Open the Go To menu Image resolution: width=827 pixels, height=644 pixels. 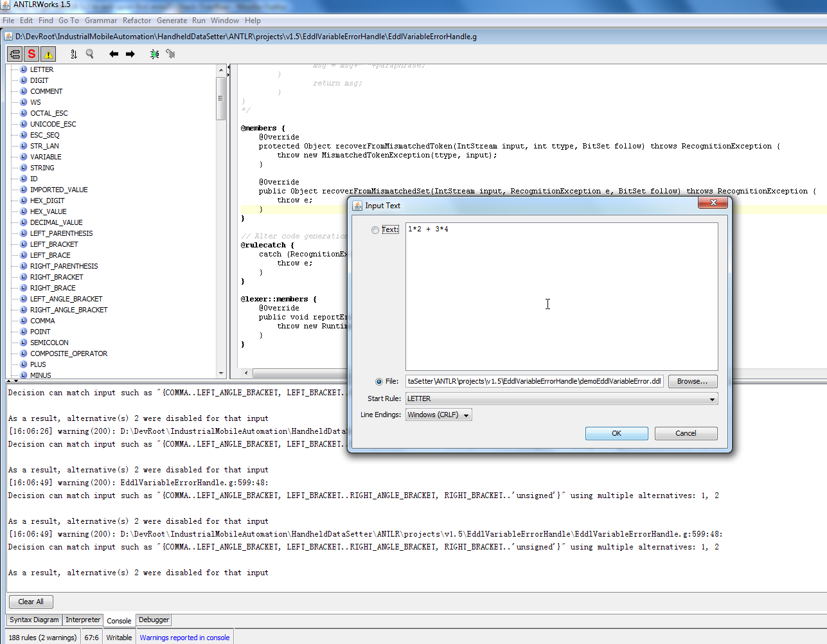click(x=69, y=21)
